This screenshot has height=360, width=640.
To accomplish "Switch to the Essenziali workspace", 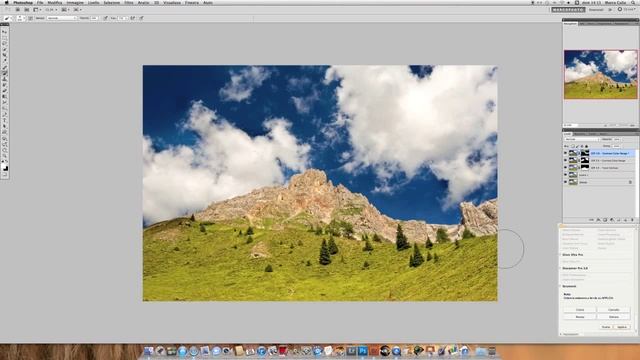I will pos(596,9).
